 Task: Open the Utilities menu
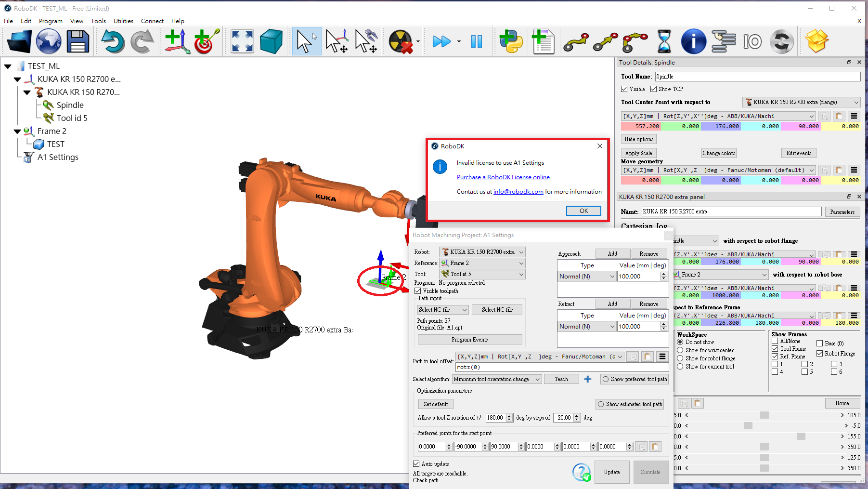pyautogui.click(x=123, y=21)
